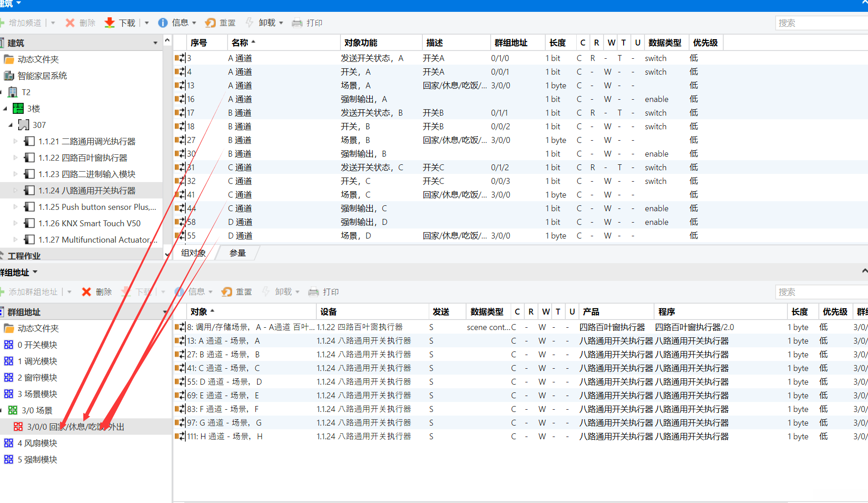This screenshot has width=868, height=503.
Task: Click the building tree scrollbar up arrow
Action: point(167,41)
